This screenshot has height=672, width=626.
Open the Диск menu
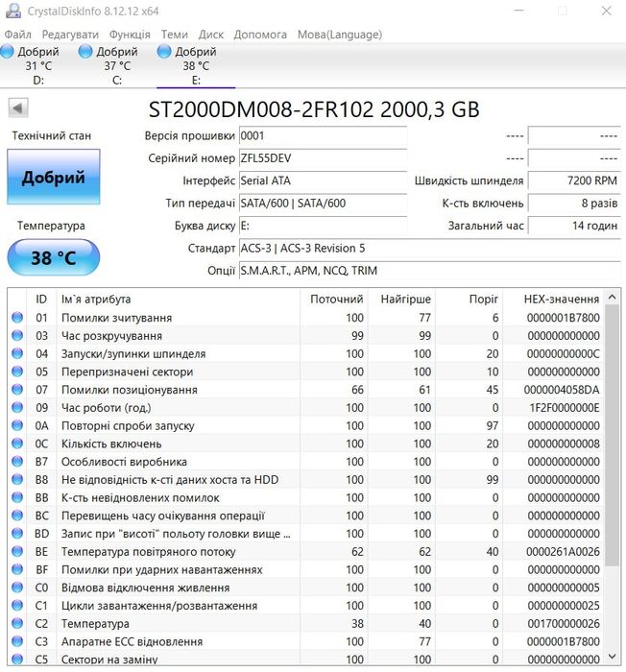tap(211, 35)
